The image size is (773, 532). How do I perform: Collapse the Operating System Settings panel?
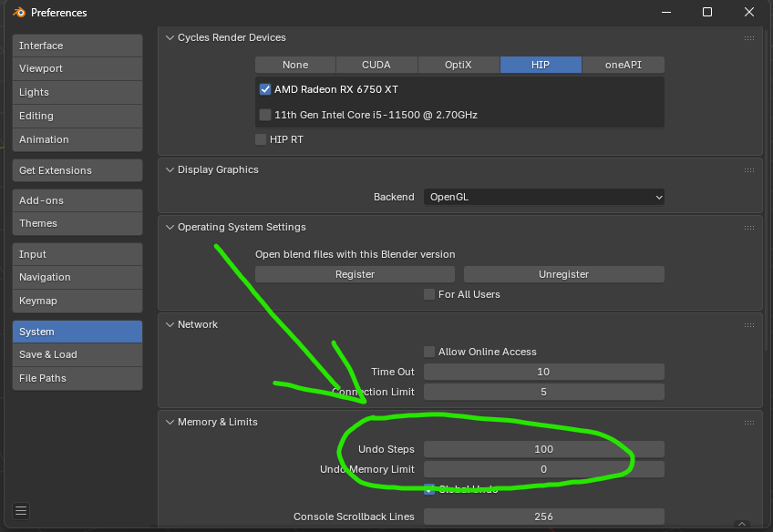[x=170, y=227]
